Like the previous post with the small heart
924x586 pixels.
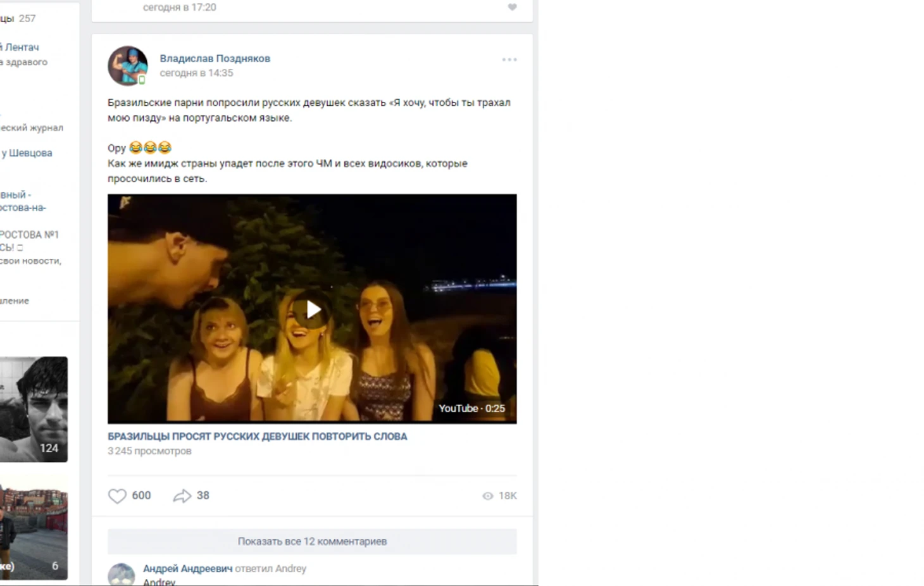pos(513,7)
